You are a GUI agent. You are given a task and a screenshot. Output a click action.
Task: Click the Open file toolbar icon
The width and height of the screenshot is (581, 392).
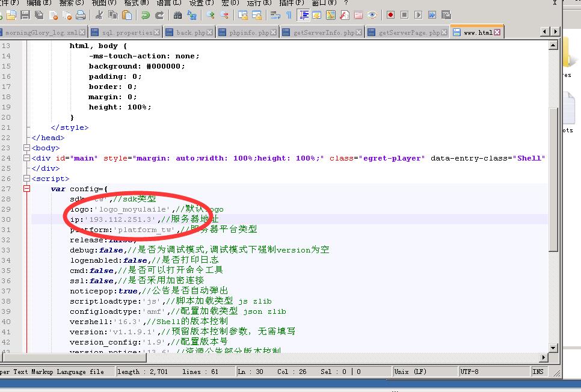tap(11, 15)
